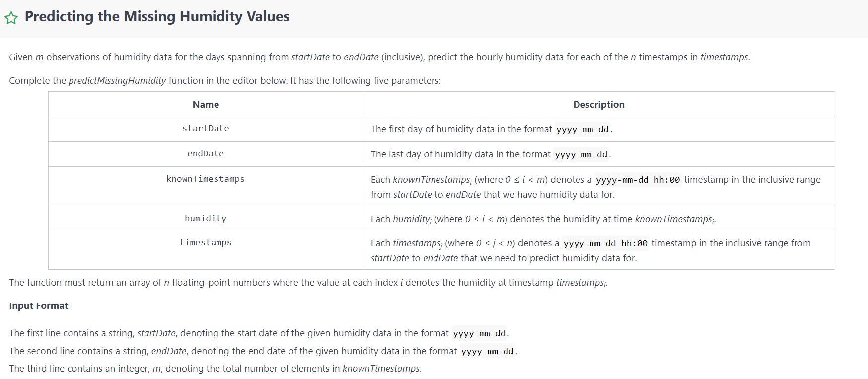Click the 'The third line contains' sentence
Image resolution: width=868 pixels, height=379 pixels.
(215, 369)
